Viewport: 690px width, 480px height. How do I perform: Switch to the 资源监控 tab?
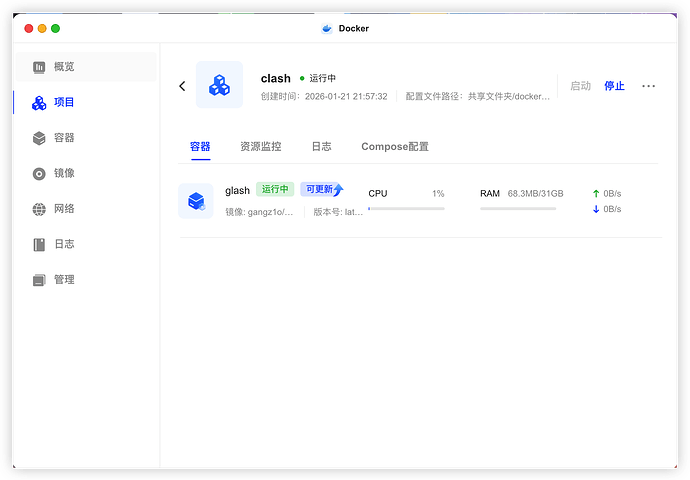(261, 147)
